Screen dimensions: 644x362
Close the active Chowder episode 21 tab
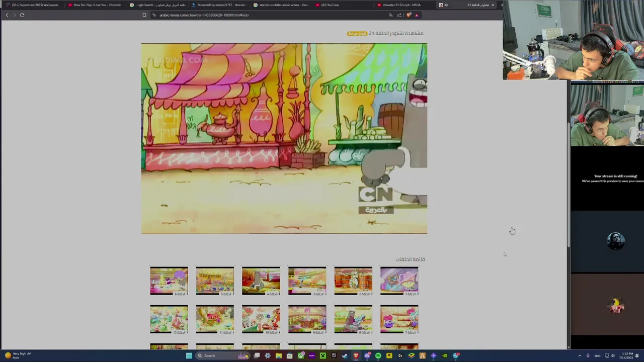[493, 5]
